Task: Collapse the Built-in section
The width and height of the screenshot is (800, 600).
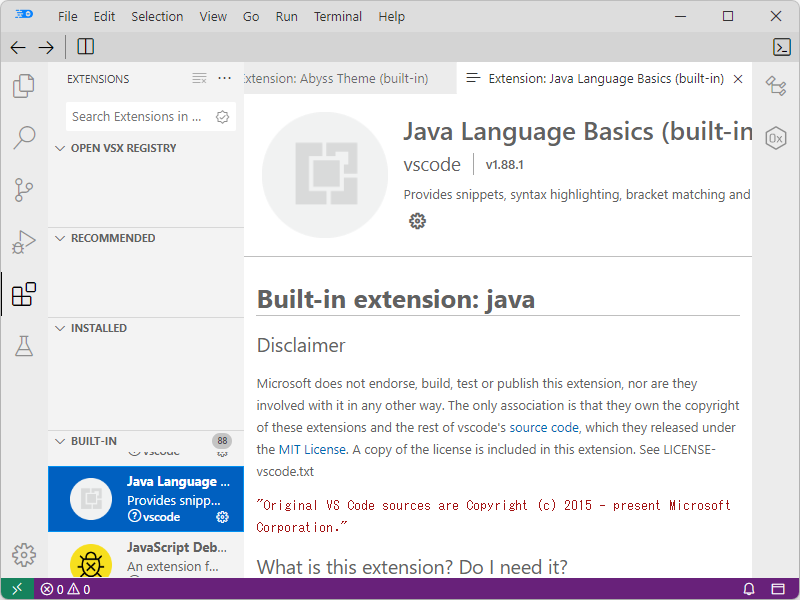Action: click(60, 441)
